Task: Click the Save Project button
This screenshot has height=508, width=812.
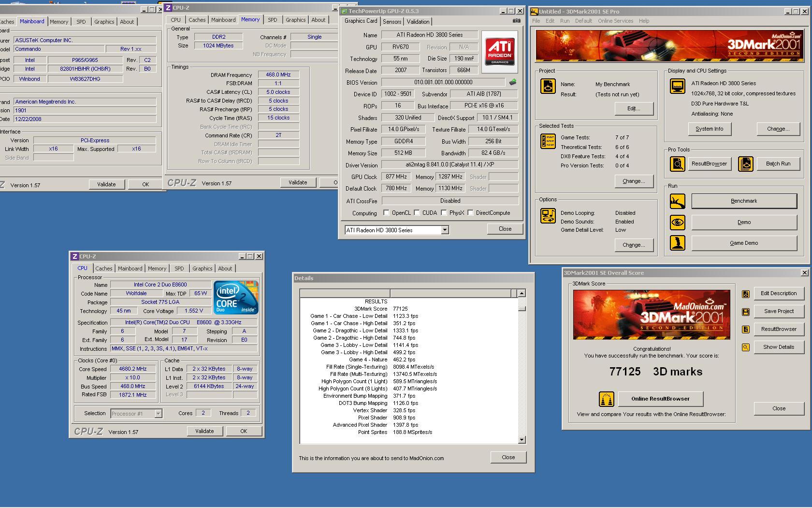Action: [779, 312]
